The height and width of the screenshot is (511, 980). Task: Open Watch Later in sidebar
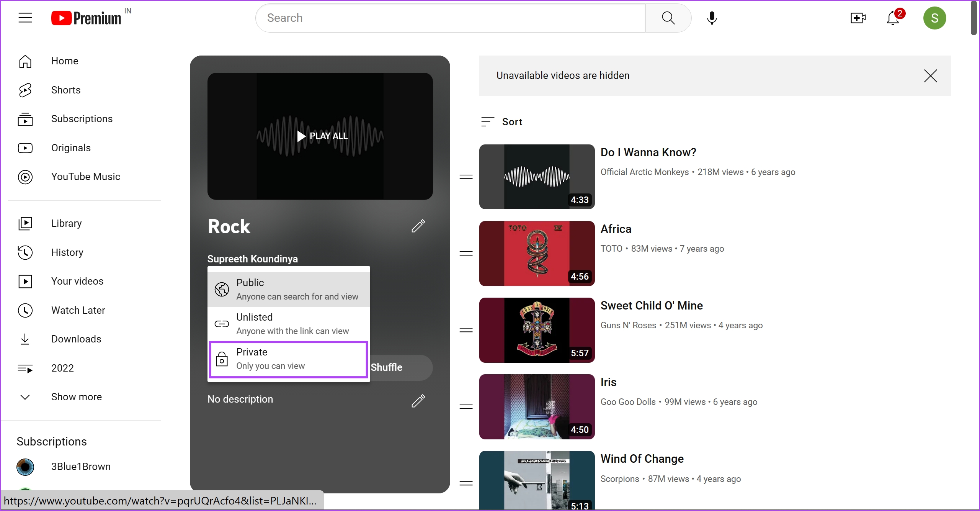[x=78, y=310]
